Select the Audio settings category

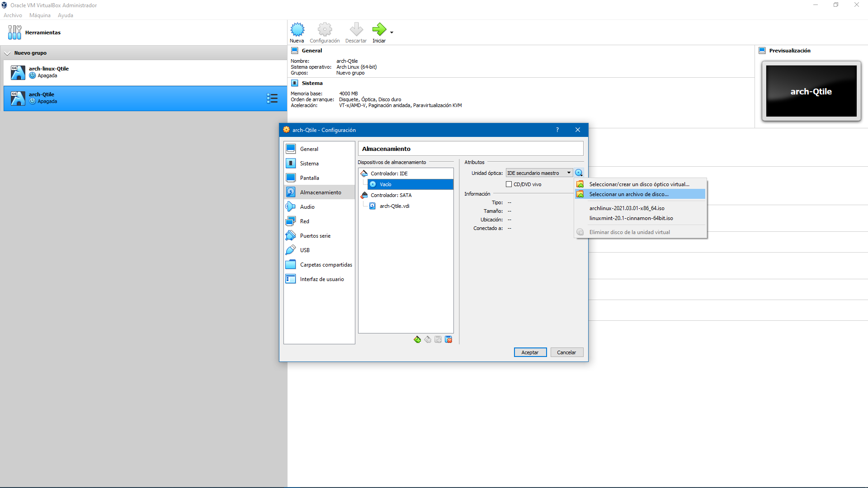pyautogui.click(x=307, y=207)
